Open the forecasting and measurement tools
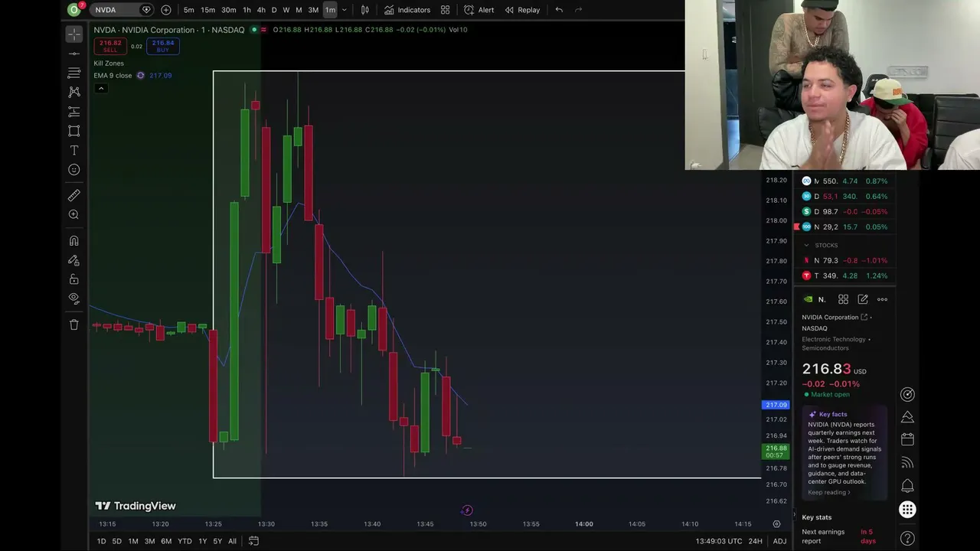Screen dimensions: 980x551 (73, 112)
